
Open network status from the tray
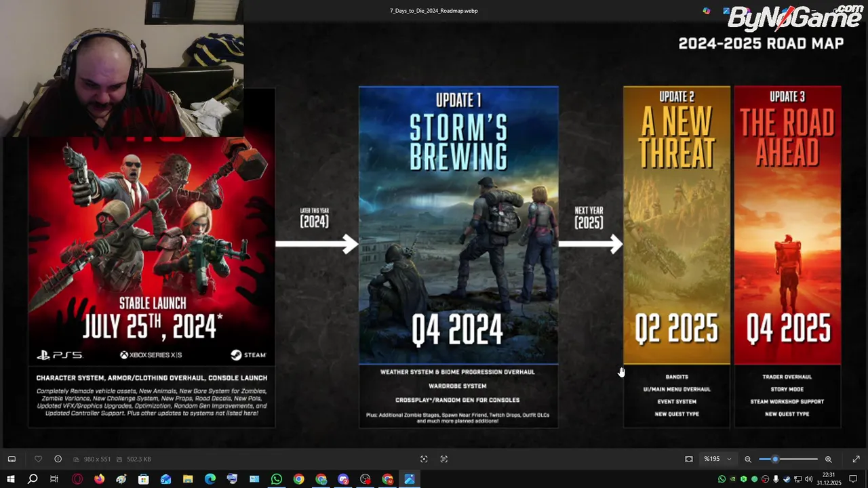[797, 479]
